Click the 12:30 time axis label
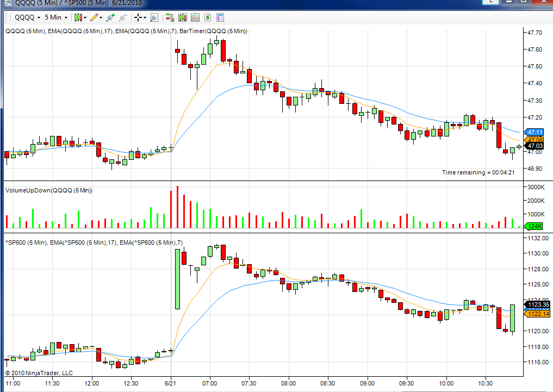The image size is (553, 392). pyautogui.click(x=131, y=383)
